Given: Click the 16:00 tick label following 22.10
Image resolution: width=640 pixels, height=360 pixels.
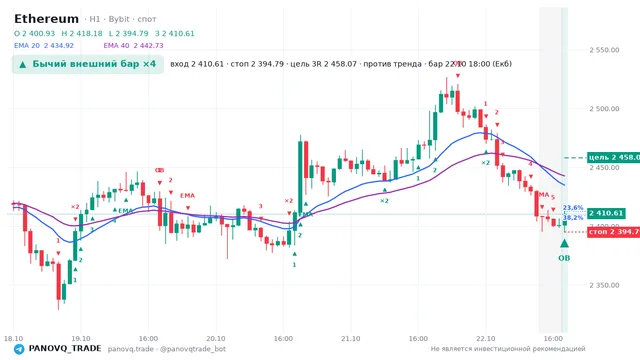Looking at the screenshot, I should point(553,339).
